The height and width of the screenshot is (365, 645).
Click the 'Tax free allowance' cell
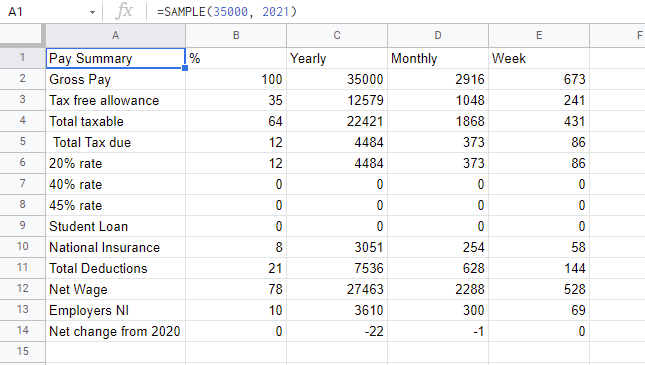click(116, 100)
